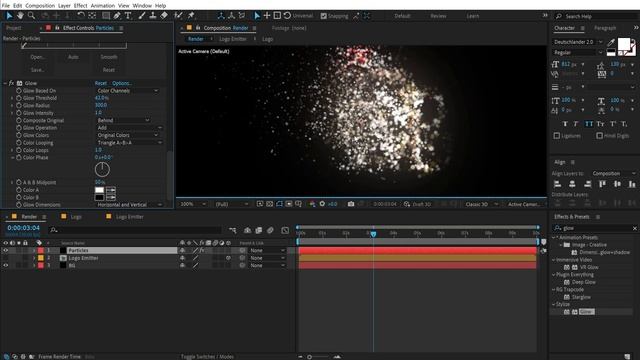The height and width of the screenshot is (360, 640).
Task: Click the Smooth button in curves
Action: click(x=109, y=57)
